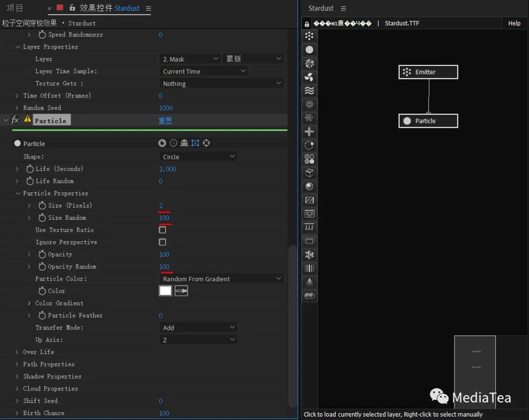Toggle stopwatch for Size Random
This screenshot has height=420, width=529.
(x=42, y=218)
